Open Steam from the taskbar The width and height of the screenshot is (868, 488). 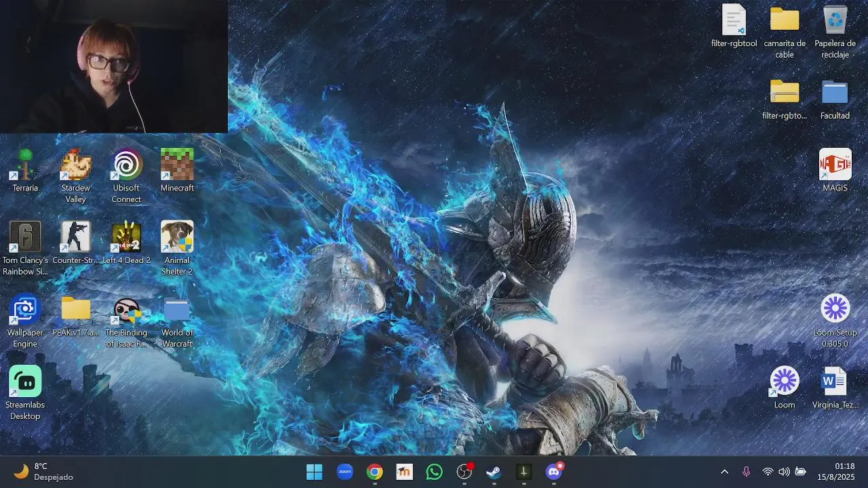[494, 472]
